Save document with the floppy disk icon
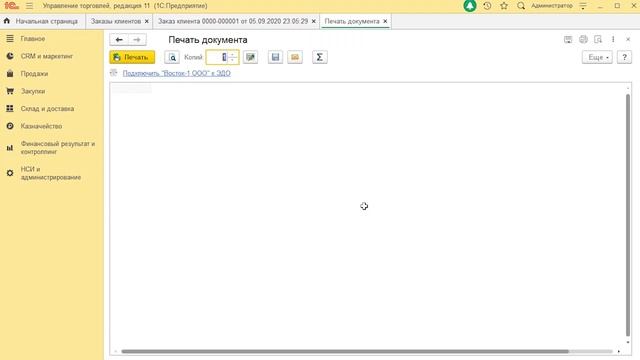This screenshot has width=640, height=360. point(276,57)
